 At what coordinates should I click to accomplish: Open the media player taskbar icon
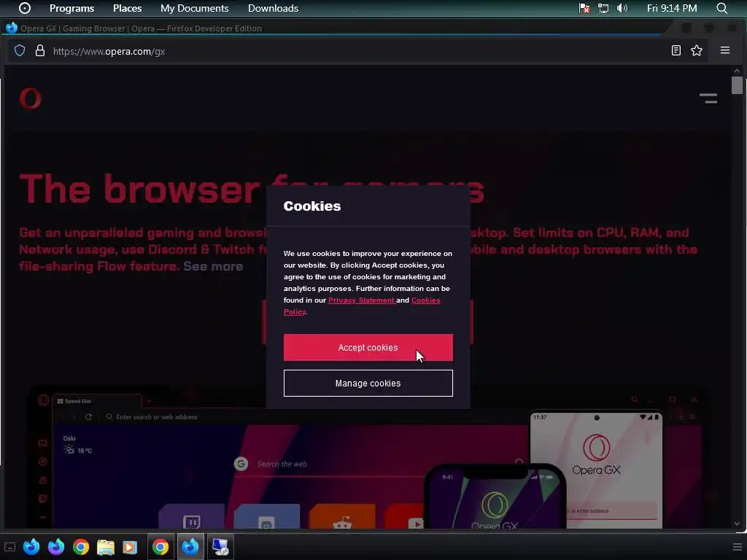(x=130, y=547)
